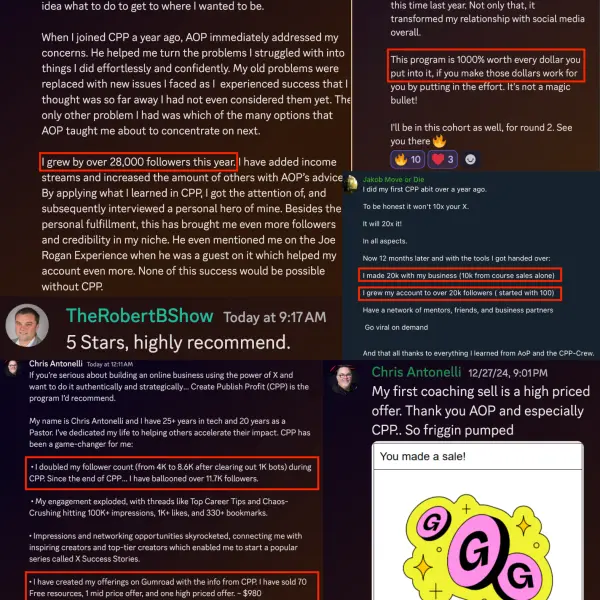Click the 12/27/24, 9:01PM timestamp
Screen dimensions: 600x600
point(508,373)
